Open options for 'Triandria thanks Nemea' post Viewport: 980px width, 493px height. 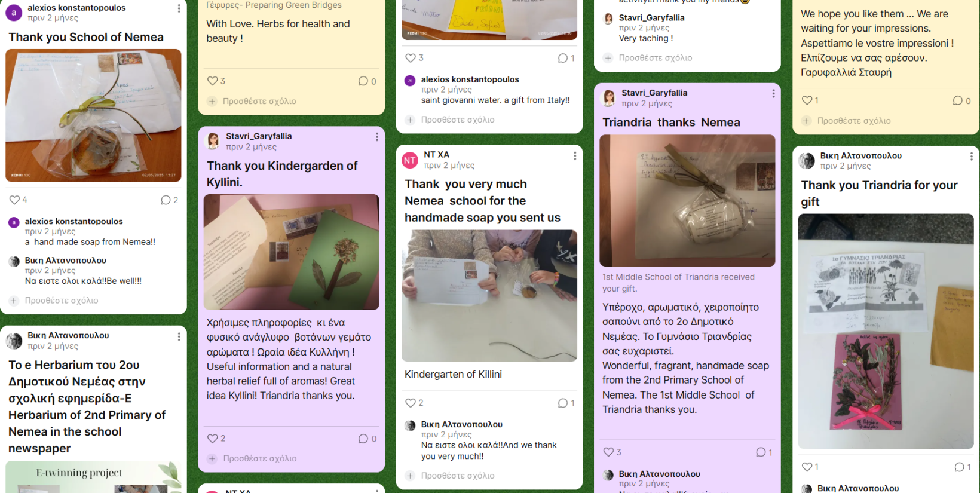(773, 94)
